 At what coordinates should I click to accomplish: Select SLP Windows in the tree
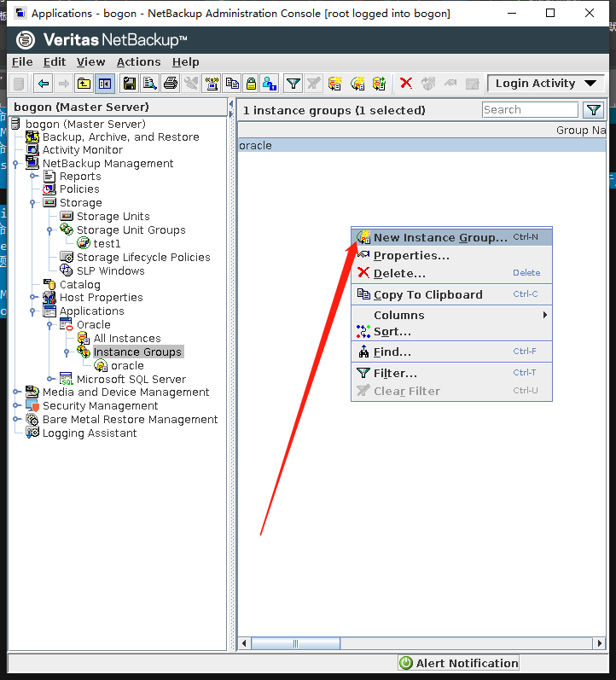click(x=111, y=271)
